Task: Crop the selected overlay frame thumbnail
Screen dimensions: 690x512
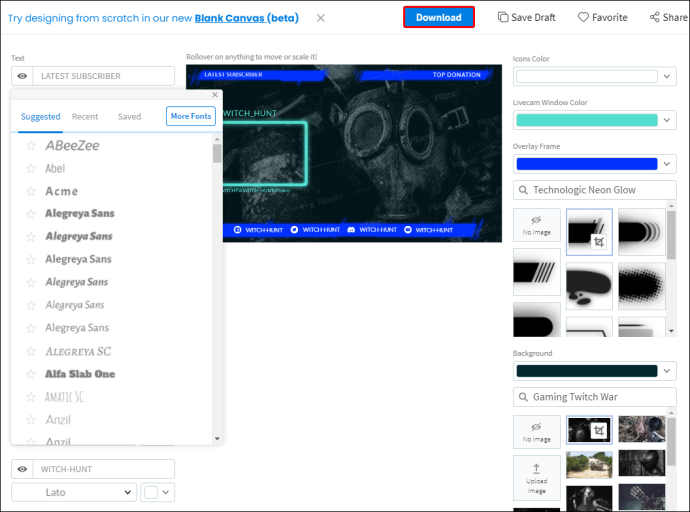Action: pos(599,241)
